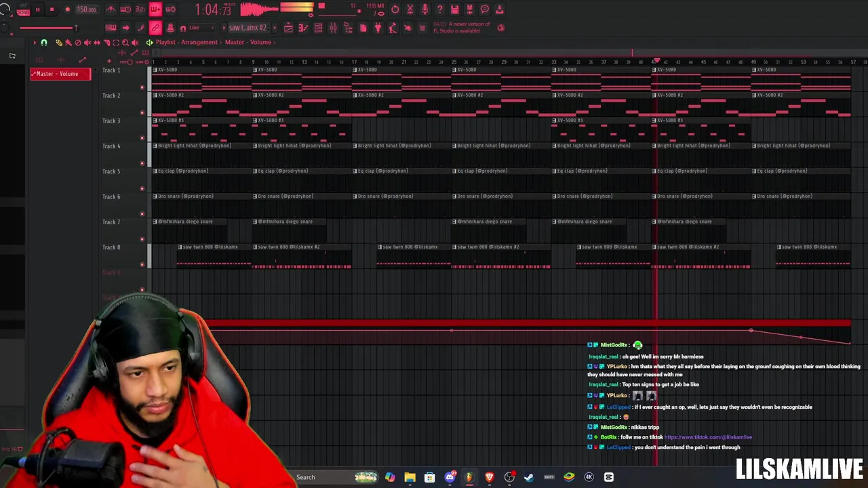
Task: Mute Track 2 with its green dot
Action: click(x=142, y=113)
